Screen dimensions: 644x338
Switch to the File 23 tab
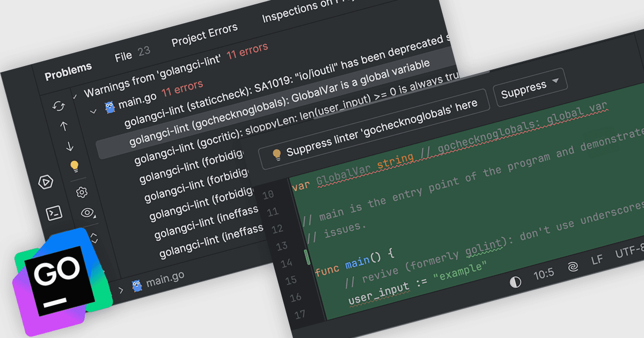tap(132, 54)
